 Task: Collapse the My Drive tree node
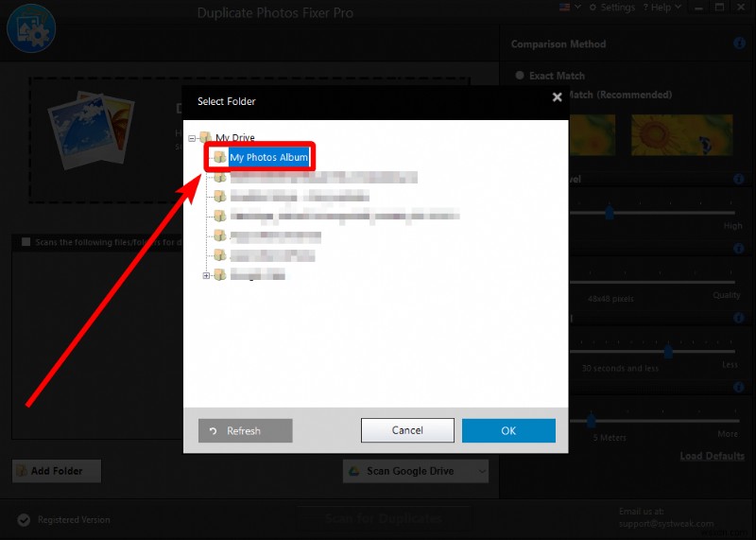(192, 138)
